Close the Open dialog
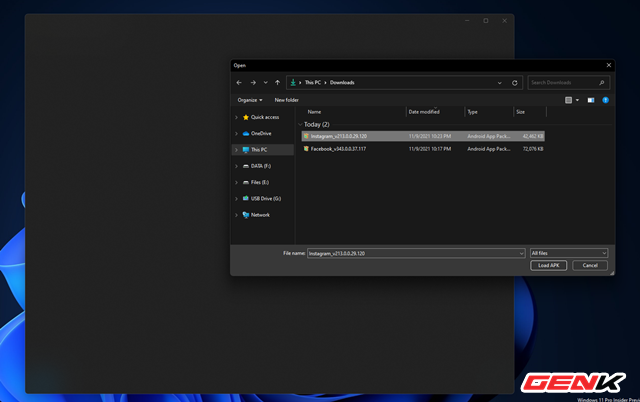Image resolution: width=640 pixels, height=402 pixels. coord(609,65)
